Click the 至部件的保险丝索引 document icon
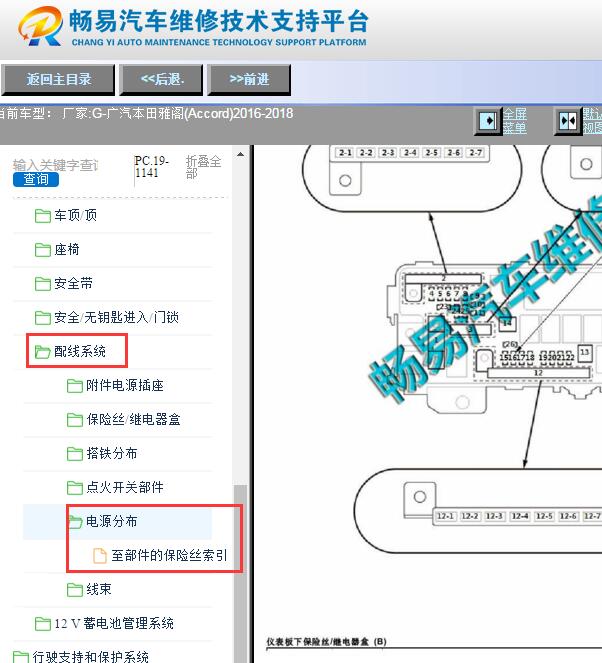The image size is (602, 663). click(100, 555)
